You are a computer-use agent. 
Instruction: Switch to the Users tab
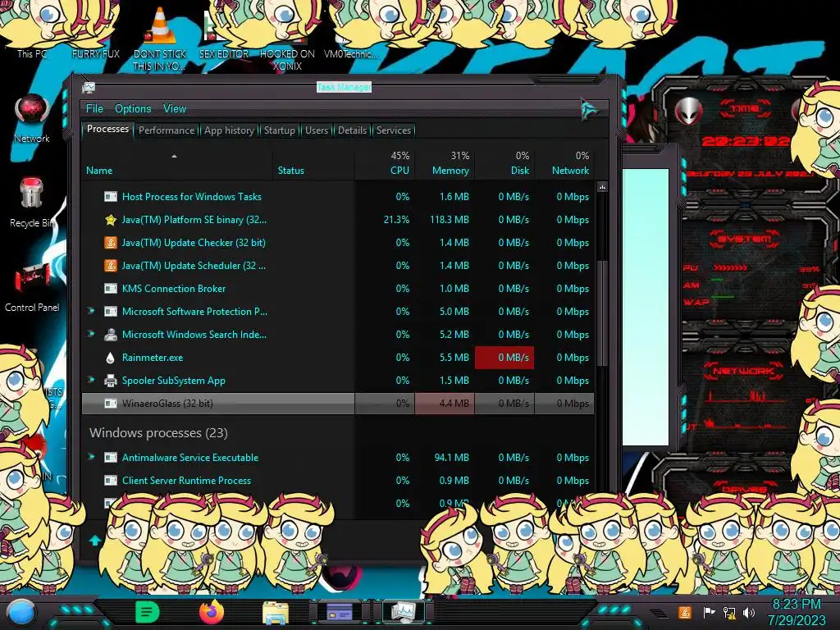click(x=316, y=130)
